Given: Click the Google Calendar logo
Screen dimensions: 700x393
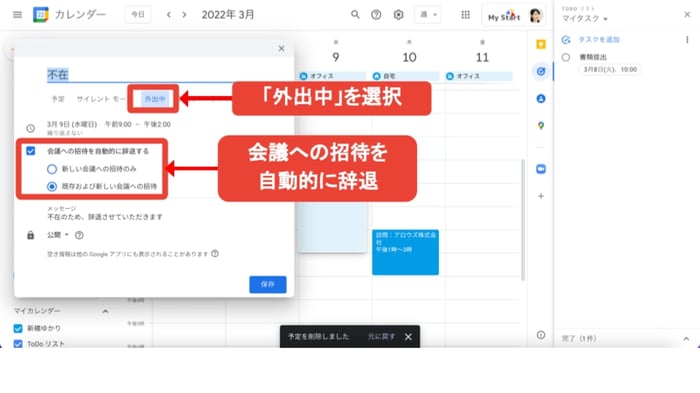Looking at the screenshot, I should click(41, 15).
